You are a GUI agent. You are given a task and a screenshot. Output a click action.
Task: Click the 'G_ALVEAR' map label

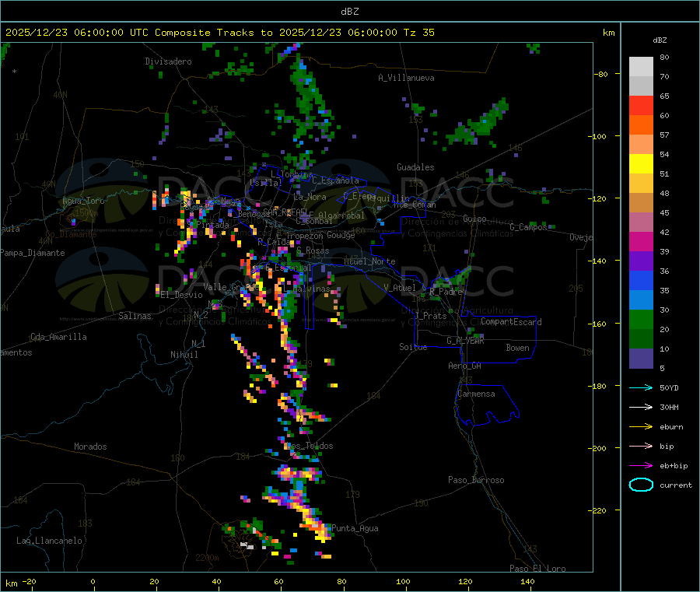[465, 341]
